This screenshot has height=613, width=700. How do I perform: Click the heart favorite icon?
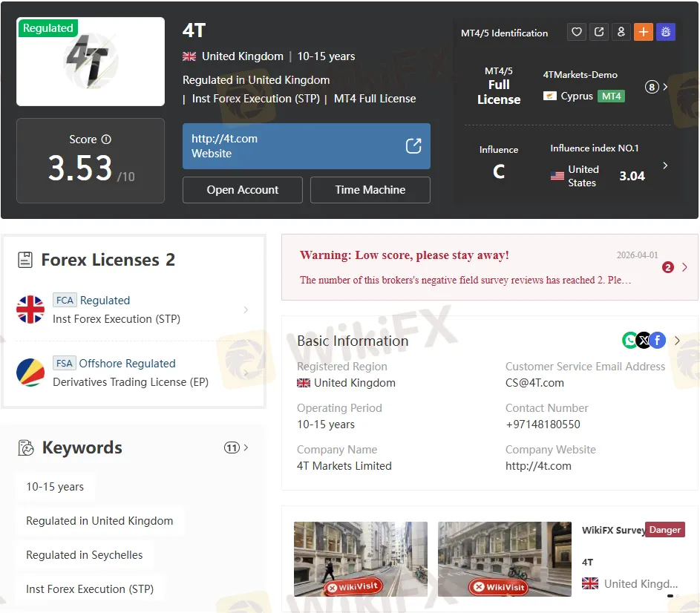[577, 32]
